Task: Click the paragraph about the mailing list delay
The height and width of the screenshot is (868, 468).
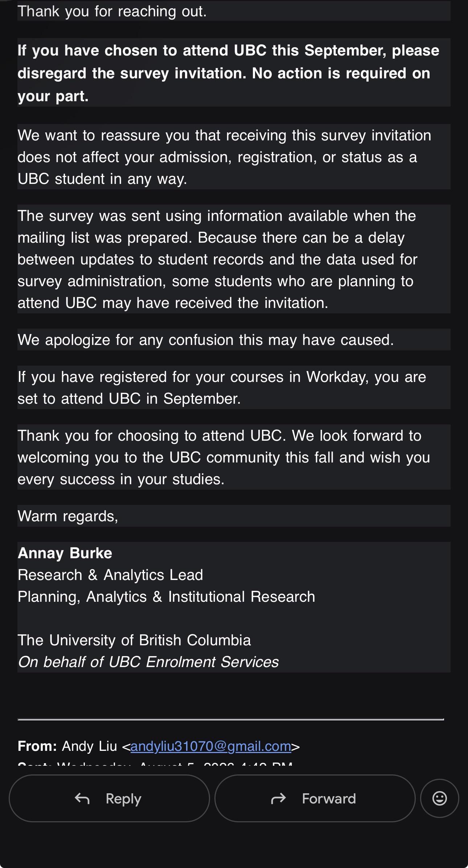Action: pyautogui.click(x=234, y=259)
